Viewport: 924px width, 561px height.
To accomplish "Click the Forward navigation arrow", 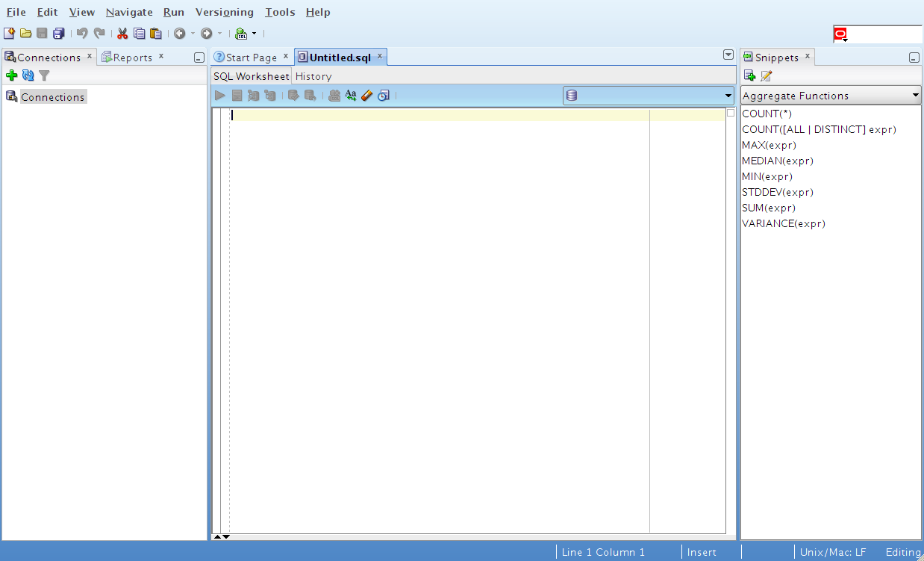I will point(207,33).
